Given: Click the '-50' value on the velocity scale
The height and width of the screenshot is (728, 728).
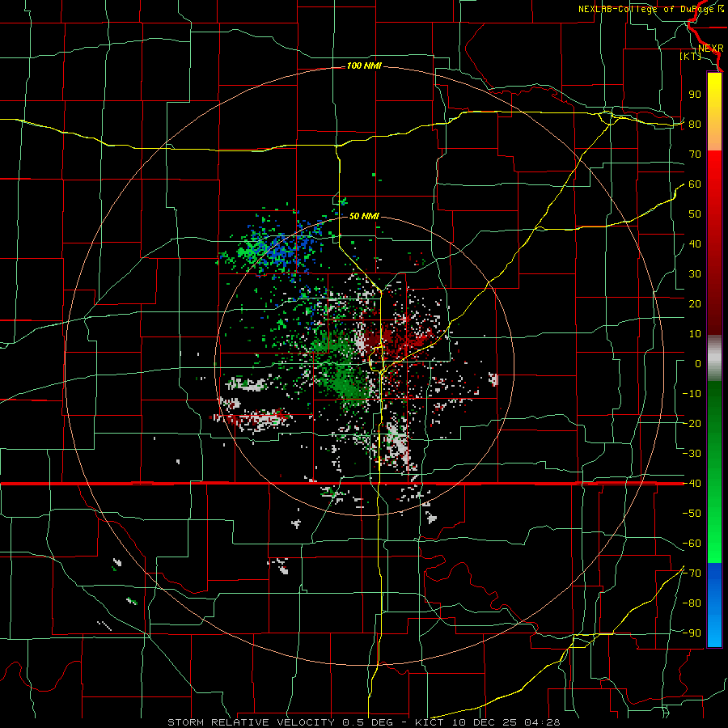Looking at the screenshot, I should (x=692, y=514).
